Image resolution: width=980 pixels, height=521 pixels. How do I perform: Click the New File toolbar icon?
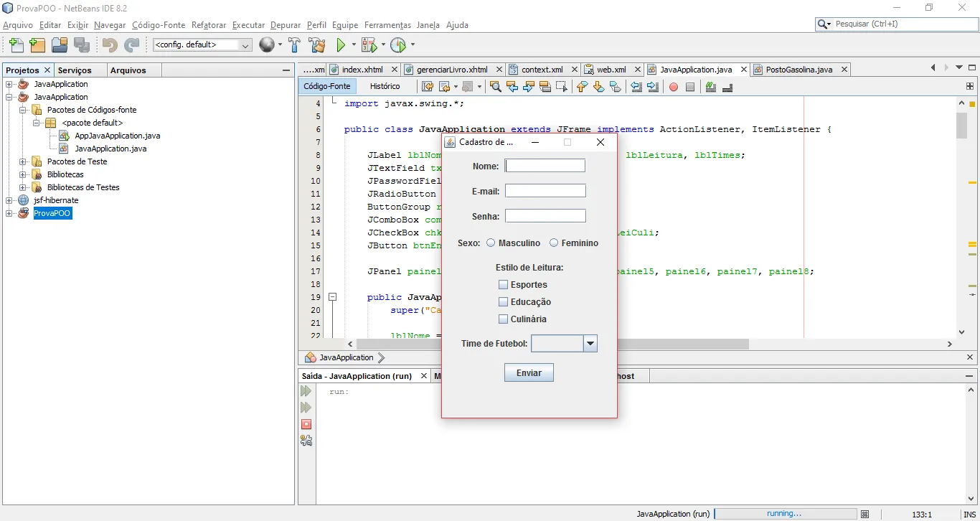pyautogui.click(x=16, y=45)
